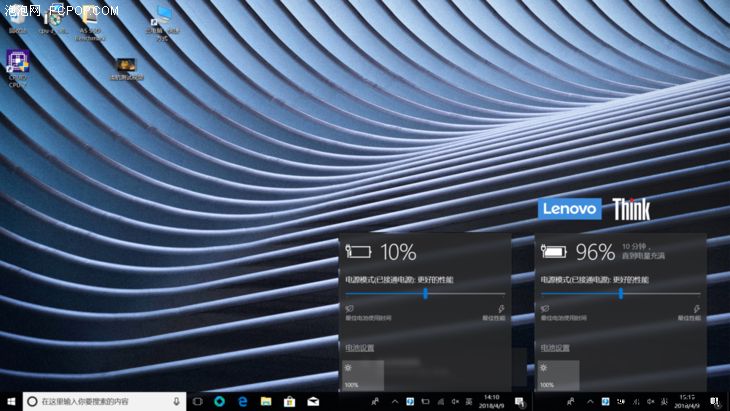730x411 pixels.
Task: Click best performance icon in 10% panel
Action: click(x=501, y=308)
